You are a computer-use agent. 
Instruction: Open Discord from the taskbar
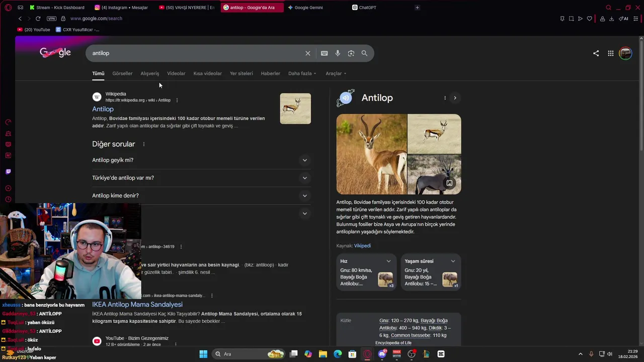click(x=382, y=354)
